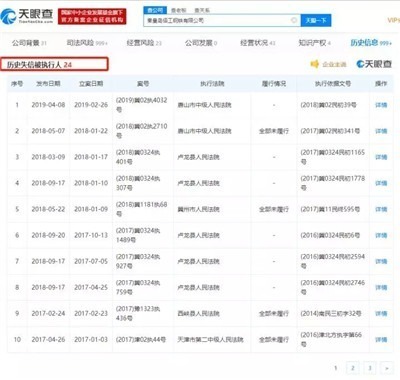The height and width of the screenshot is (380, 400).
Task: Click 全部未履行 status in row 2
Action: click(x=274, y=131)
